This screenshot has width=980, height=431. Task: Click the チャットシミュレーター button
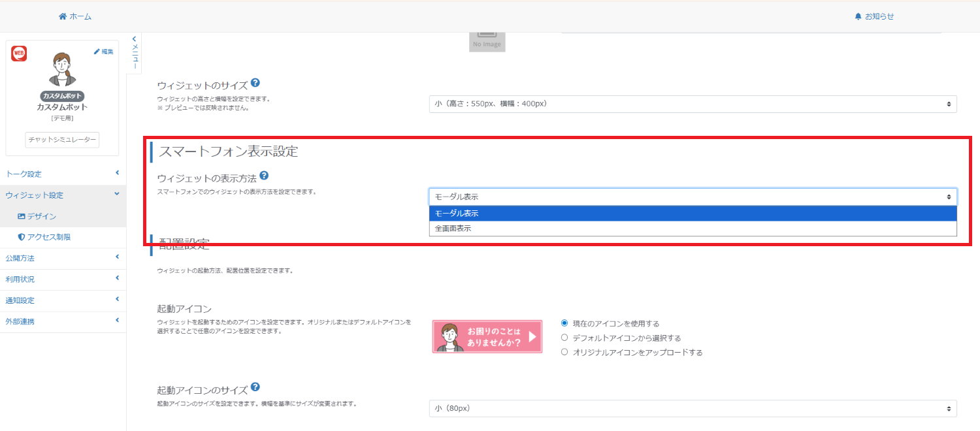62,140
